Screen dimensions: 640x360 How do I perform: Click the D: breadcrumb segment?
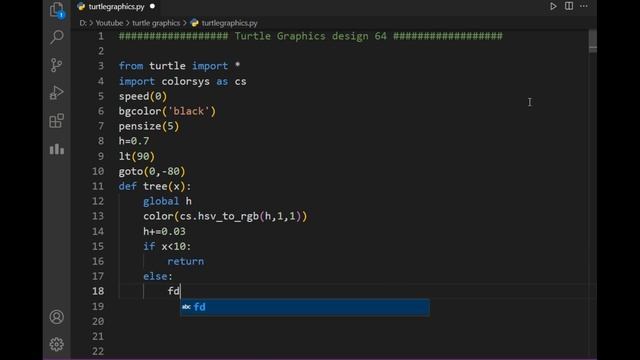coord(83,23)
